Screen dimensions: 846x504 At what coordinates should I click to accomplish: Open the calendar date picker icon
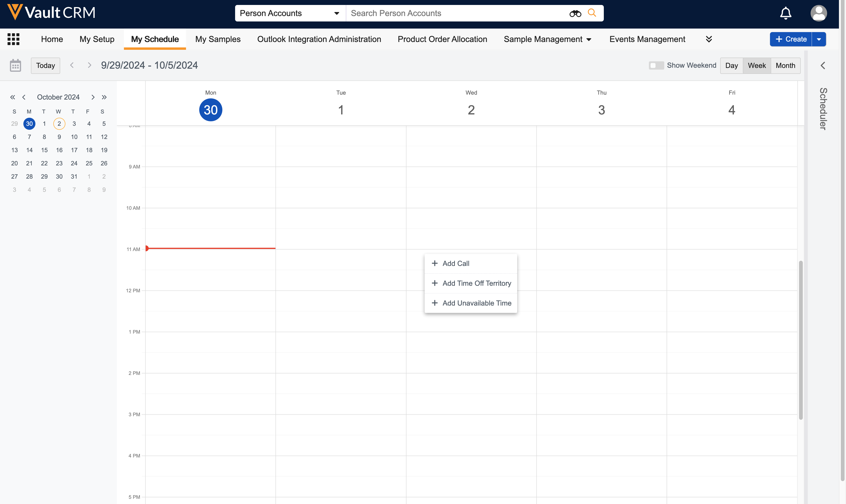15,66
